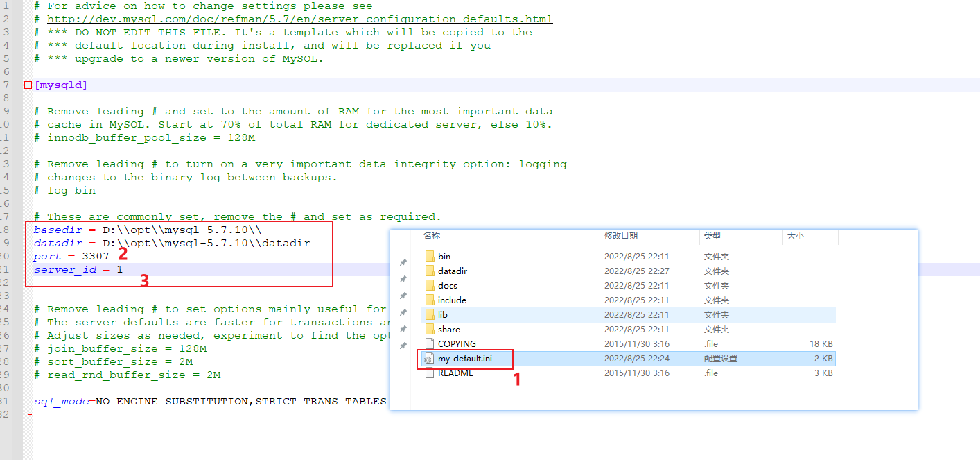This screenshot has width=980, height=460.
Task: Click the COPYING file icon
Action: click(x=428, y=344)
